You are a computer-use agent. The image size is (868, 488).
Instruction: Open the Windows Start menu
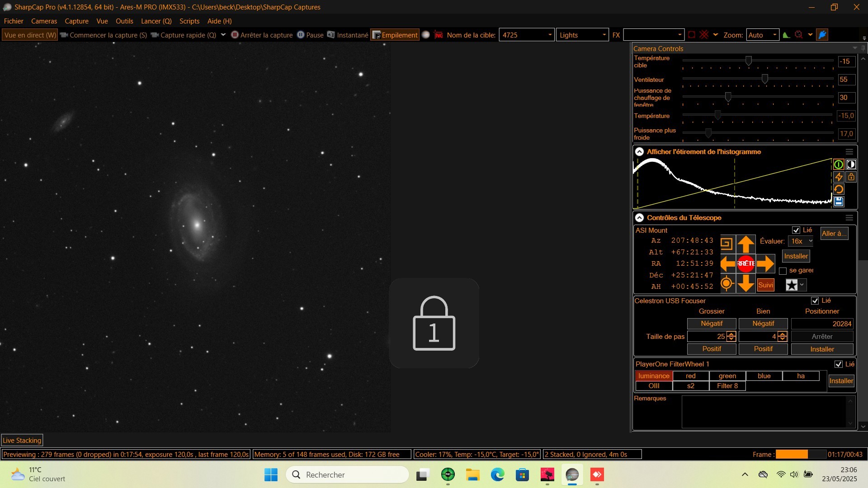pyautogui.click(x=271, y=474)
